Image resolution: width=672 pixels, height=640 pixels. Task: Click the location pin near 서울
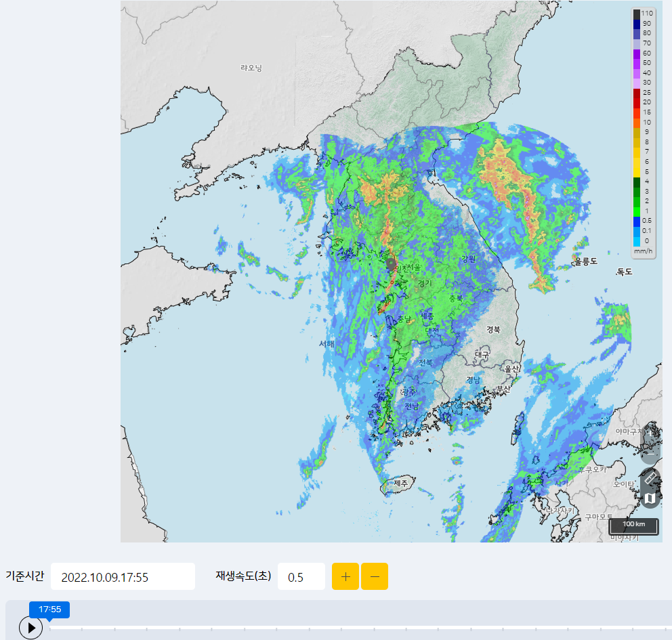coord(391,264)
